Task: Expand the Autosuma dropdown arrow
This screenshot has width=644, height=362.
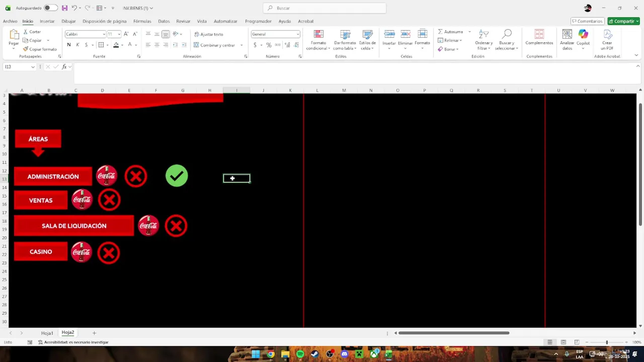Action: (469, 32)
